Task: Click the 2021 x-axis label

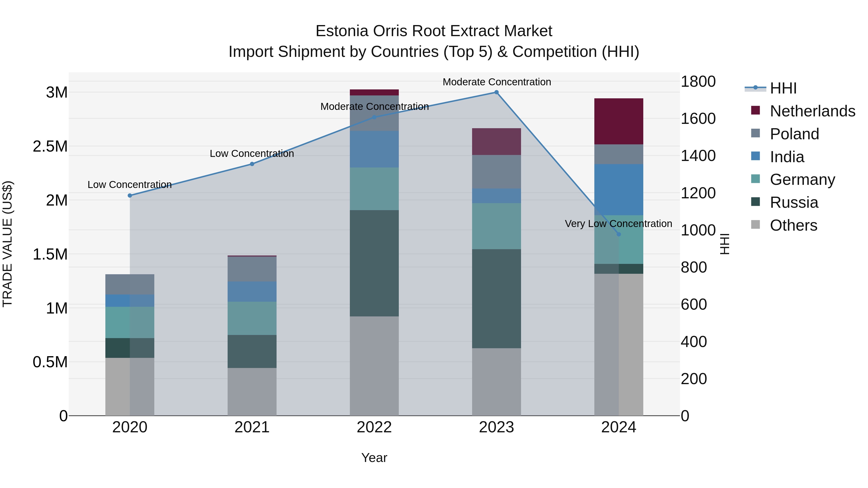Action: pos(252,427)
